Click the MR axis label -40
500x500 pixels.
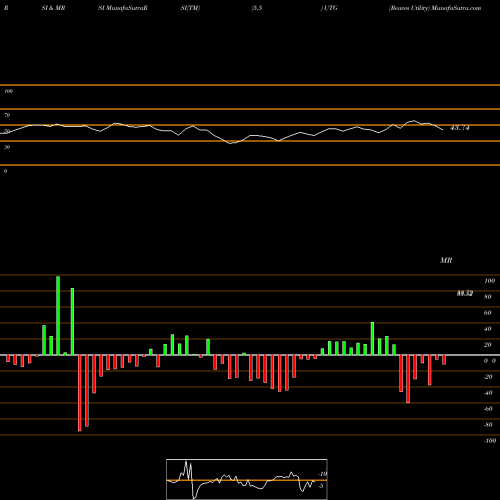488,393
